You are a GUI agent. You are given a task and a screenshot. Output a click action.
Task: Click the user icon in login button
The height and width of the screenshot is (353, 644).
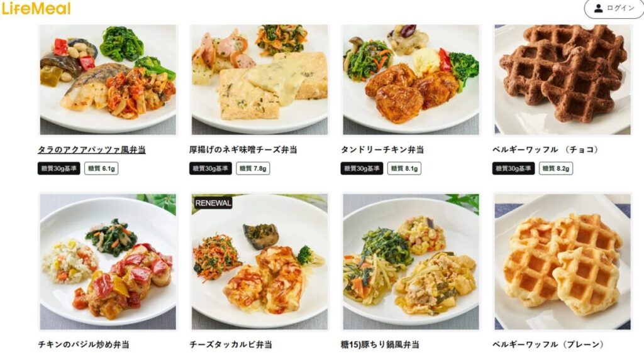(598, 8)
